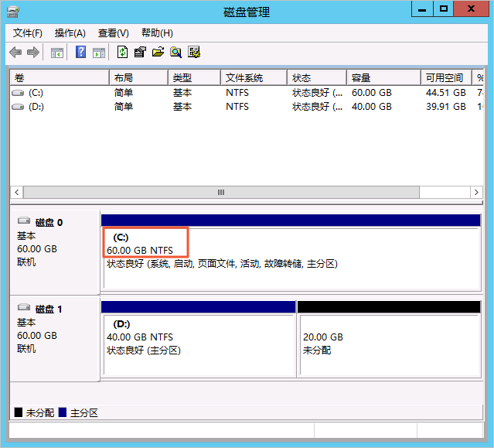Sort by the 布局 column header

(x=138, y=77)
